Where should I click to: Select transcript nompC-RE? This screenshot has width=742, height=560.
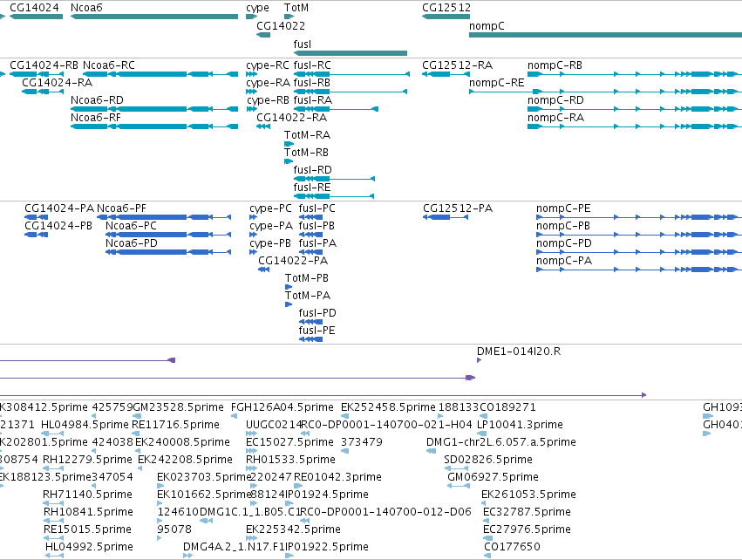click(x=605, y=92)
